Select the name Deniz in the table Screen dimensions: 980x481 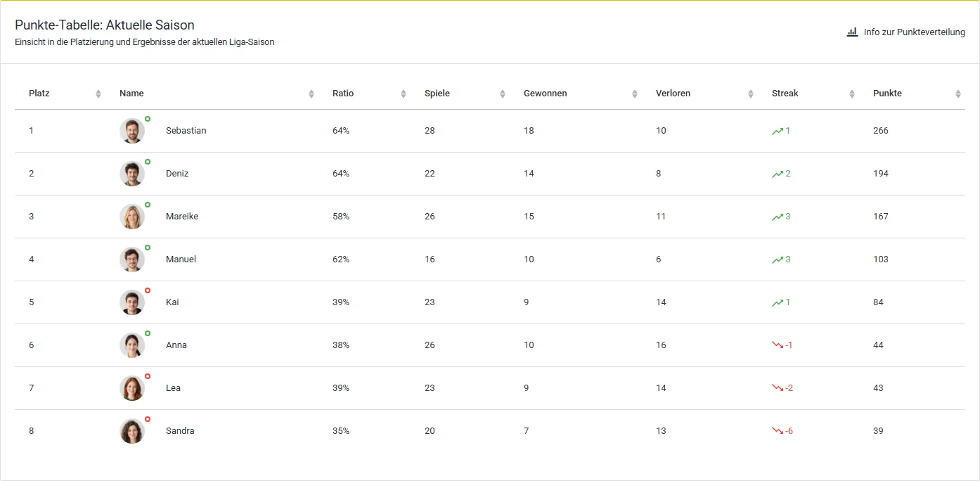[x=177, y=174]
